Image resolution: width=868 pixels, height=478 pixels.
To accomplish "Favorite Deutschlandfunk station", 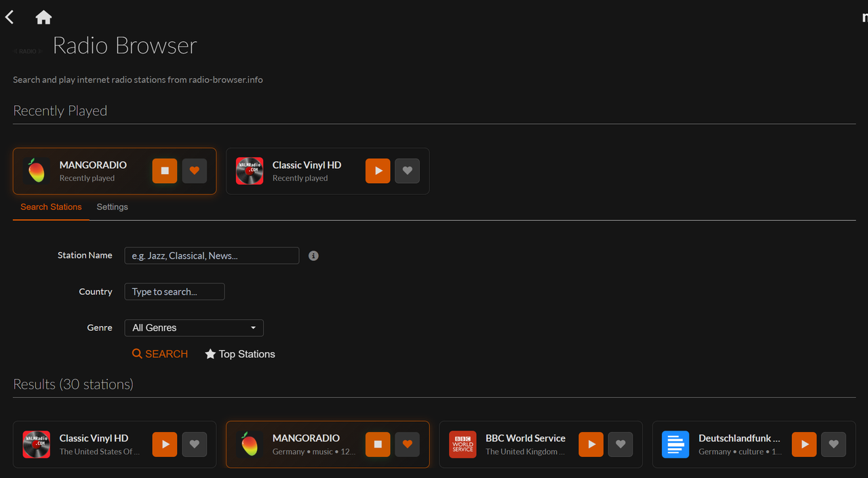I will click(x=834, y=444).
